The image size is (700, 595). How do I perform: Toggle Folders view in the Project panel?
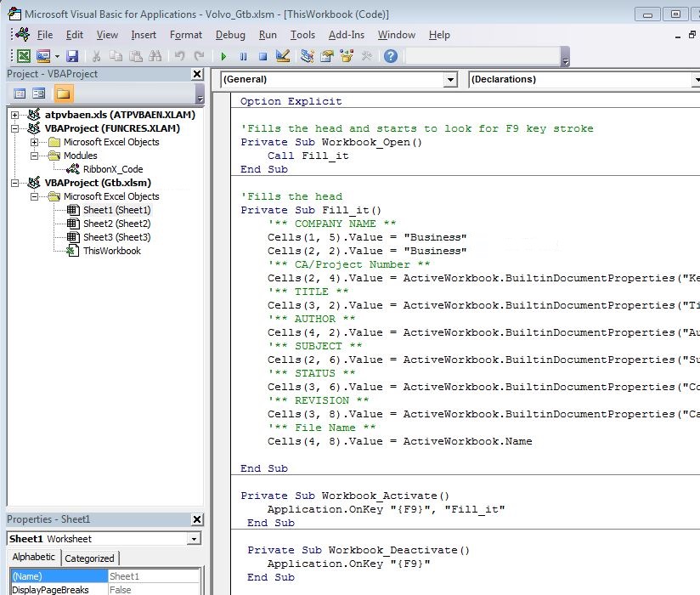[x=64, y=93]
